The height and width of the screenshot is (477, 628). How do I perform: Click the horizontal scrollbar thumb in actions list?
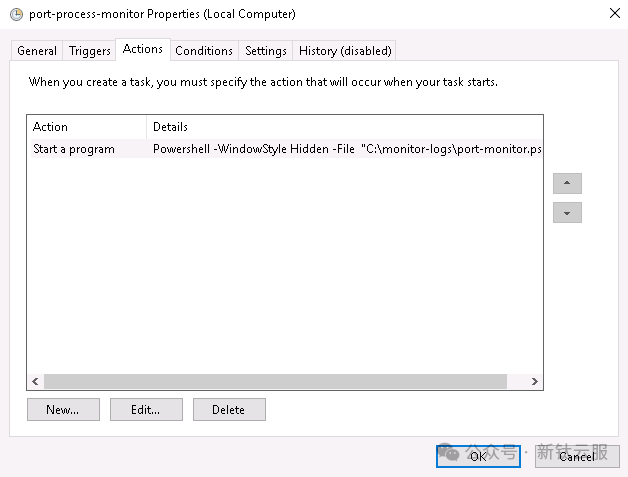pos(275,381)
